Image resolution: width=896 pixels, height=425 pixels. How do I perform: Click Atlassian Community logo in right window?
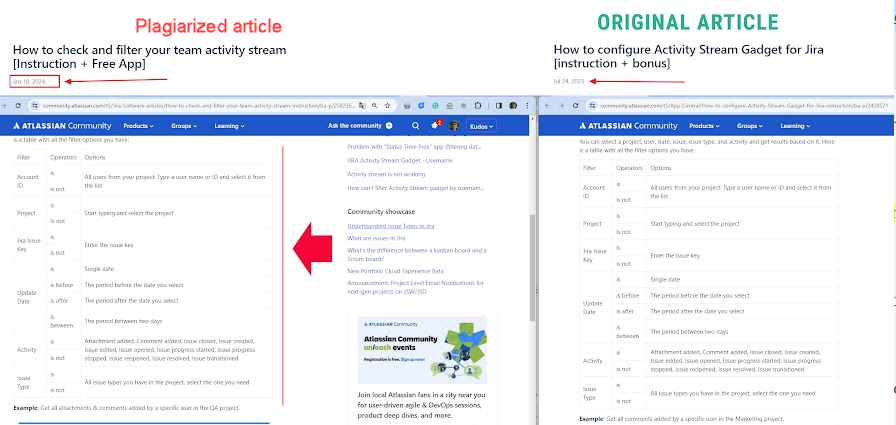click(628, 126)
